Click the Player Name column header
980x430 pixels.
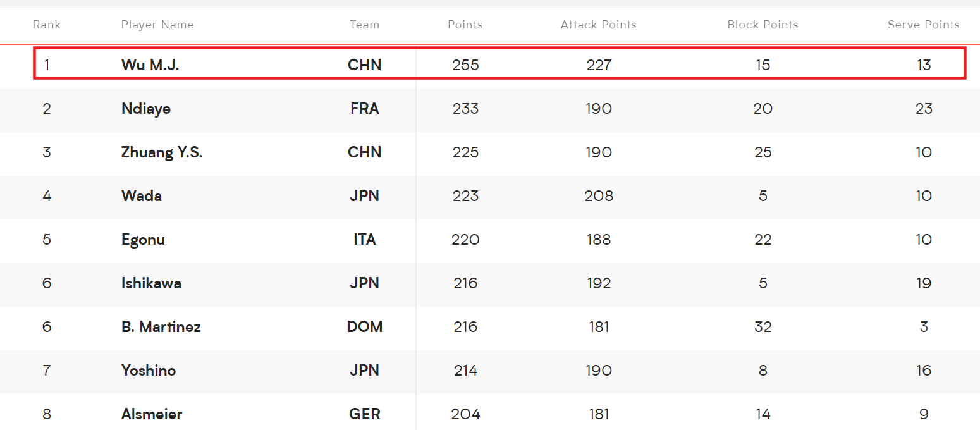point(157,25)
